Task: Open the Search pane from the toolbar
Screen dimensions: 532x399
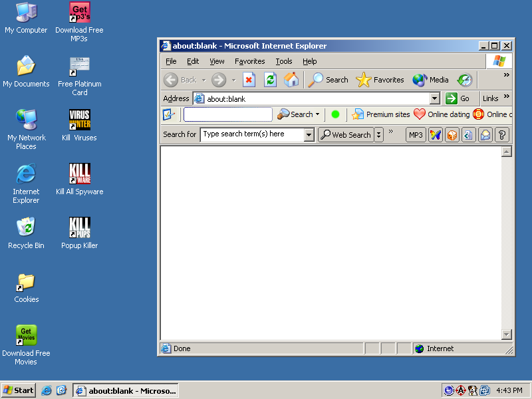Action: click(x=328, y=80)
